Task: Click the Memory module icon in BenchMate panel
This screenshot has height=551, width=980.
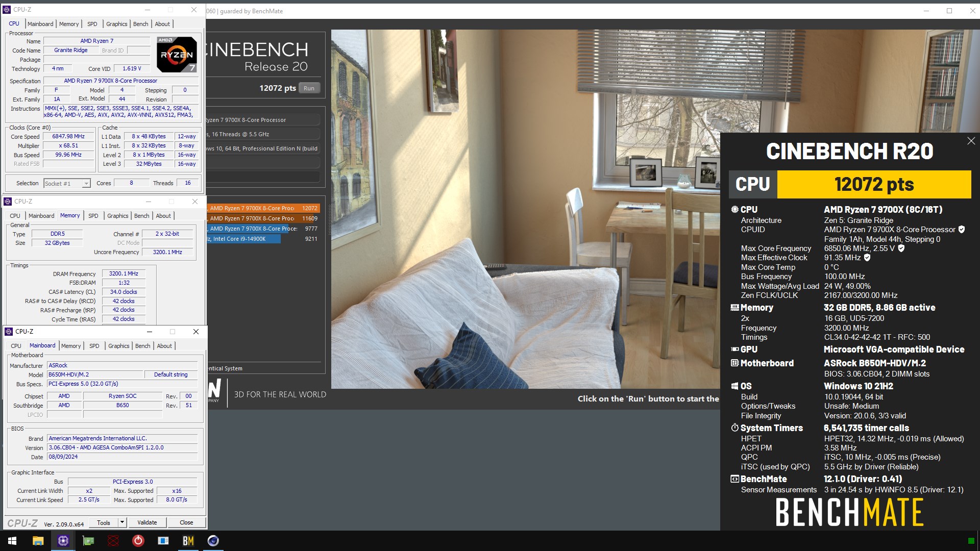Action: [x=734, y=308]
